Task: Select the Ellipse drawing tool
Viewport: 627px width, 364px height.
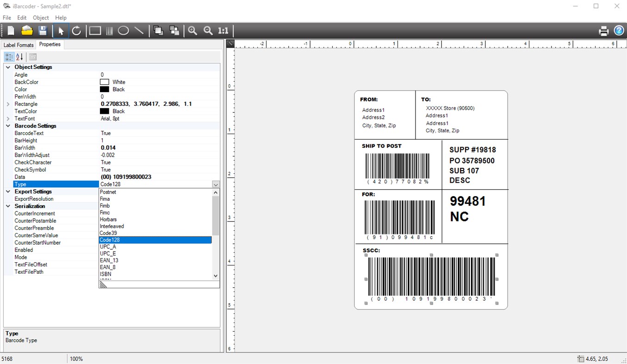Action: point(124,31)
